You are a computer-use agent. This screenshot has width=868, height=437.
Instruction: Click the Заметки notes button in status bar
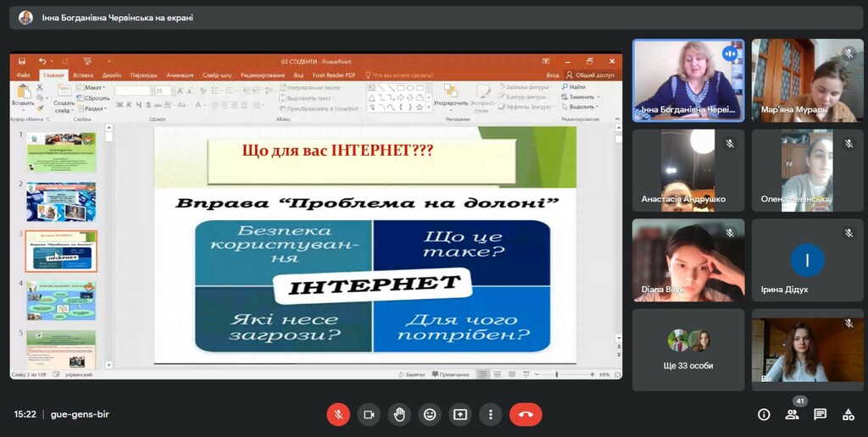click(x=412, y=373)
